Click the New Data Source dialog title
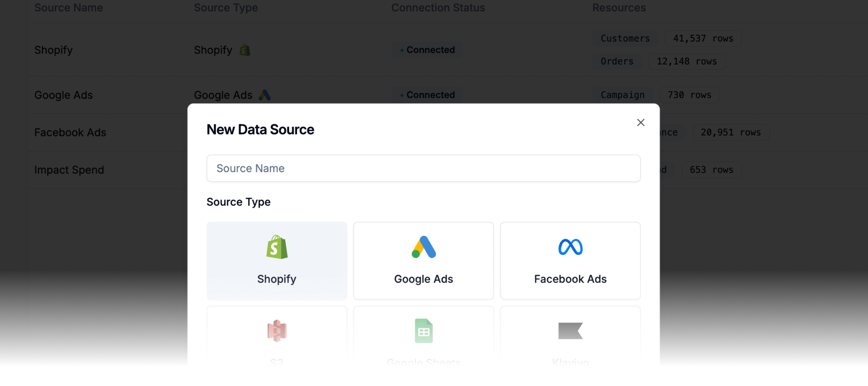The height and width of the screenshot is (386, 868). coord(260,129)
